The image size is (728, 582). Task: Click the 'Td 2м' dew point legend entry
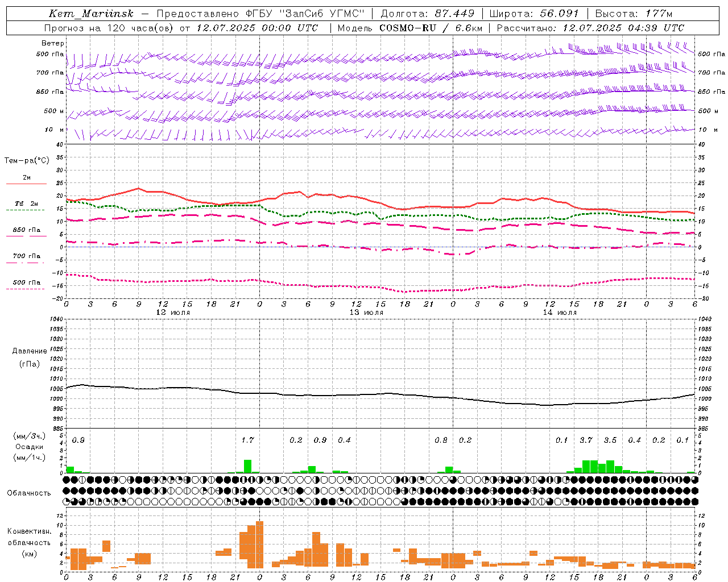pyautogui.click(x=27, y=203)
